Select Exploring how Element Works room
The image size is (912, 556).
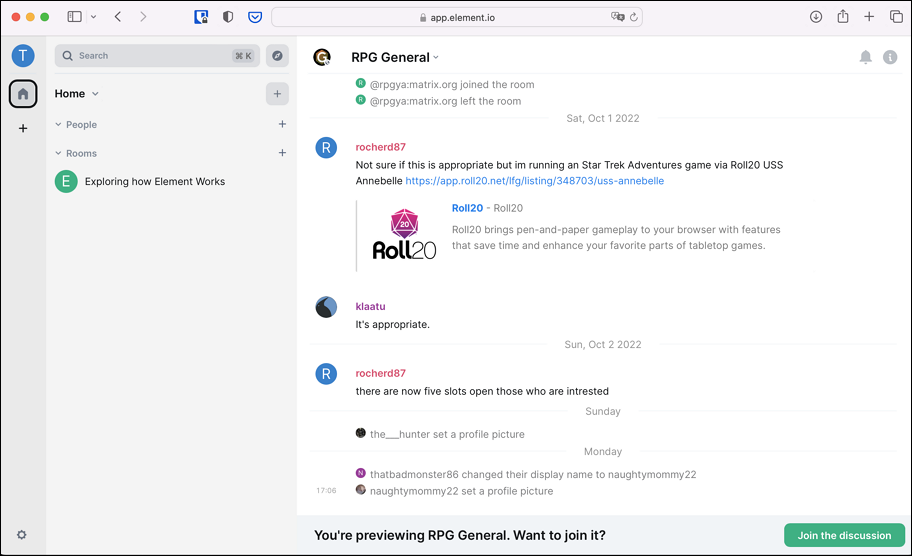[x=154, y=182]
